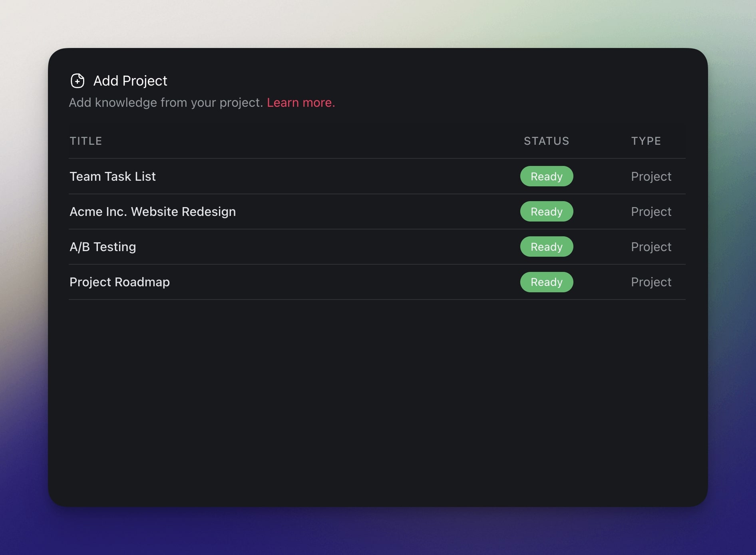Click the 'Add knowledge from your project' description
756x555 pixels.
point(166,103)
